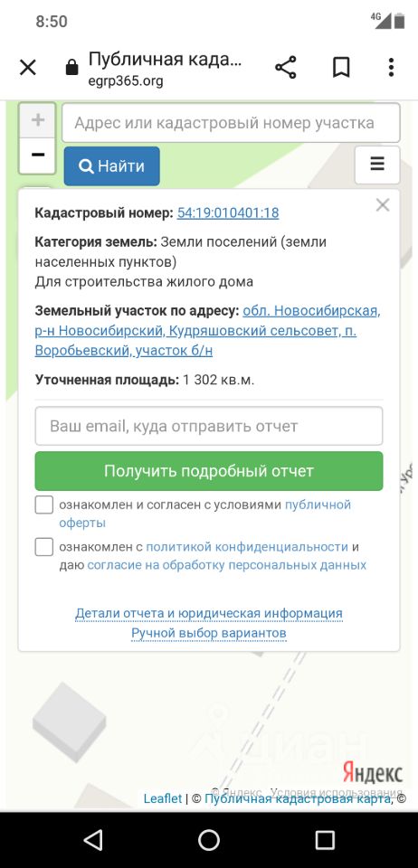
Task: Focus the email field for the report
Action: 209,426
